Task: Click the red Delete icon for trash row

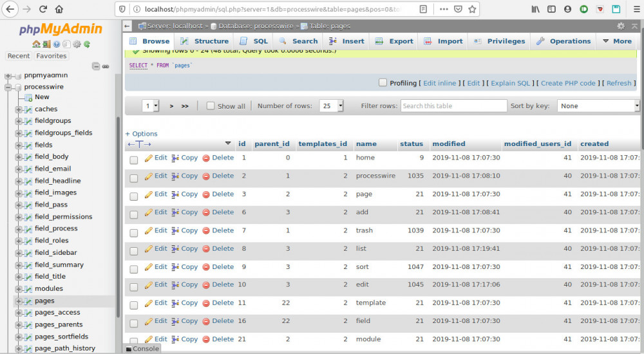Action: (206, 230)
